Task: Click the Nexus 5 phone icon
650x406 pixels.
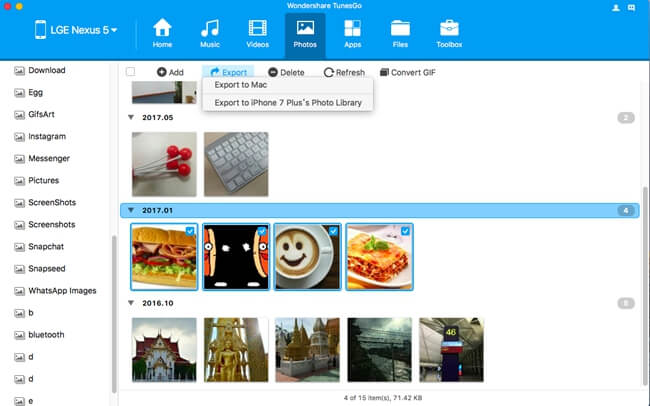Action: pos(40,30)
